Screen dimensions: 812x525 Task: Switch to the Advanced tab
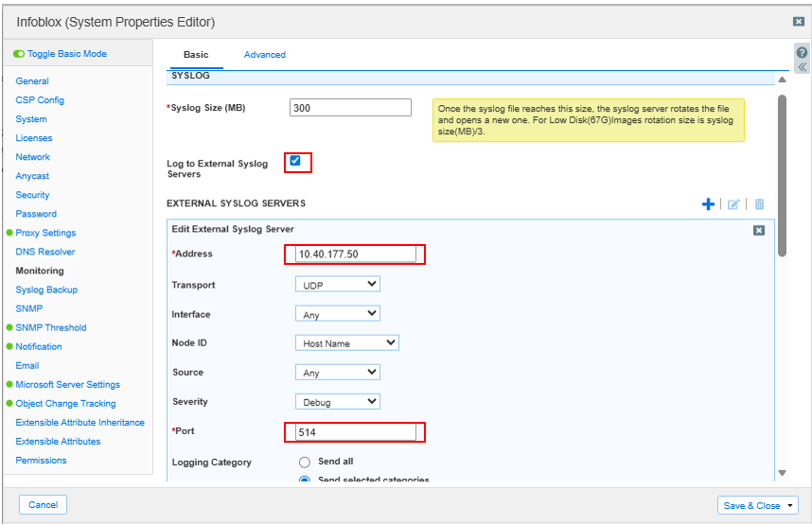(x=264, y=55)
